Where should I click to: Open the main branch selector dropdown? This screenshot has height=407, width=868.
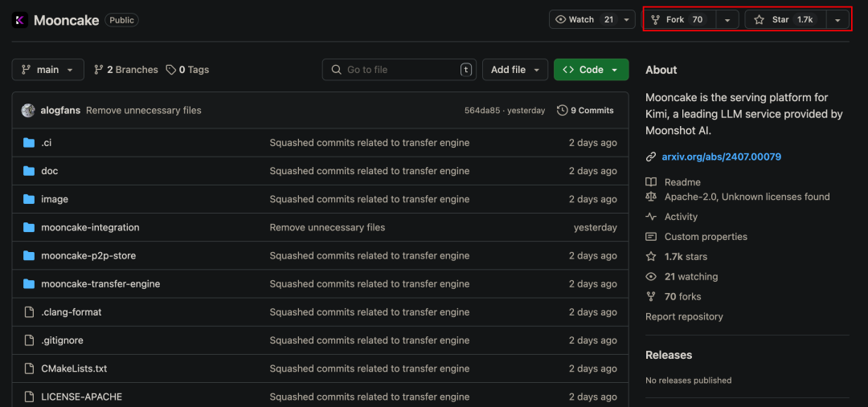[x=47, y=70]
